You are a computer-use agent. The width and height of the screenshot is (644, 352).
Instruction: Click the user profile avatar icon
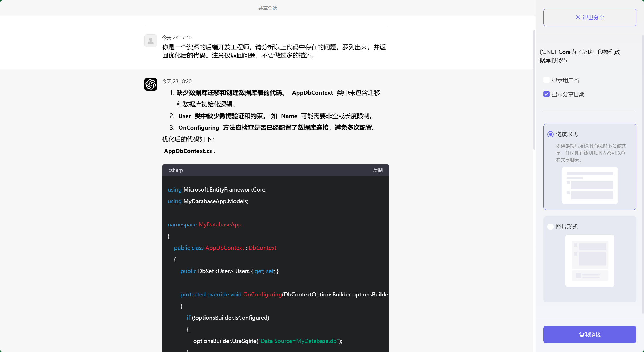point(150,40)
